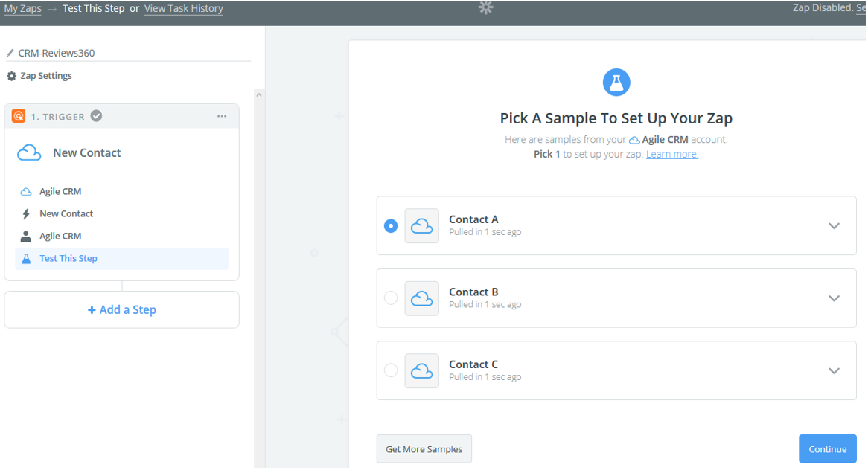This screenshot has height=476, width=868.
Task: Click the trigger completed checkmark icon
Action: point(96,116)
